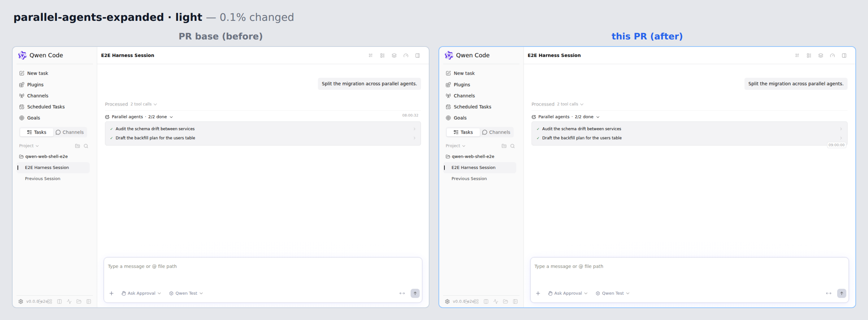This screenshot has width=868, height=320.
Task: Click the add folder icon beside Project in after window
Action: [504, 146]
